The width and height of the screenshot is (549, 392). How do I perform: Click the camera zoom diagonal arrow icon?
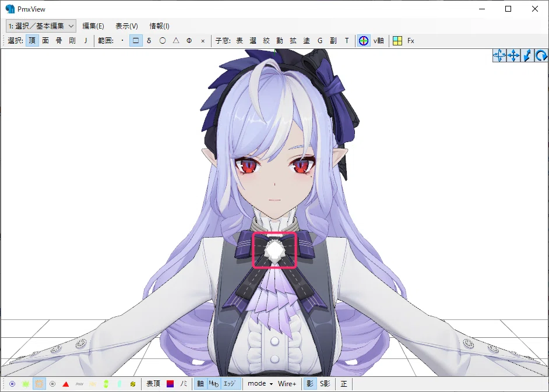point(527,56)
